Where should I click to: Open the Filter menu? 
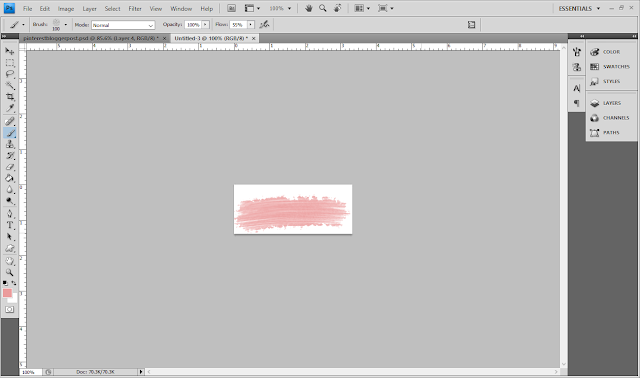pyautogui.click(x=135, y=9)
